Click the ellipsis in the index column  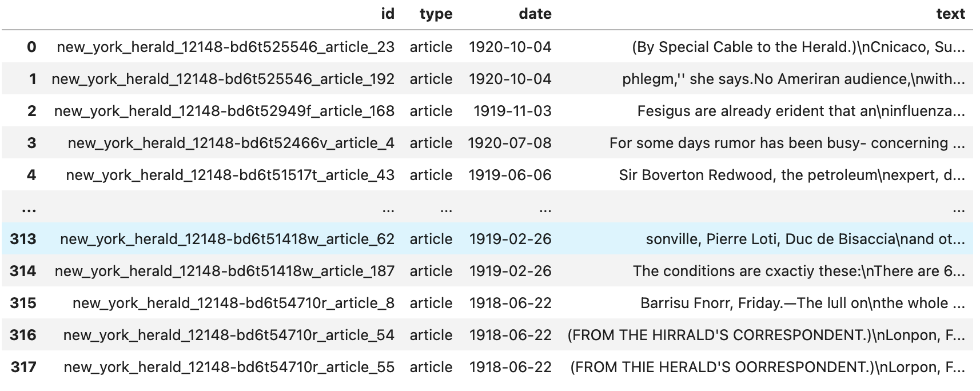(29, 210)
